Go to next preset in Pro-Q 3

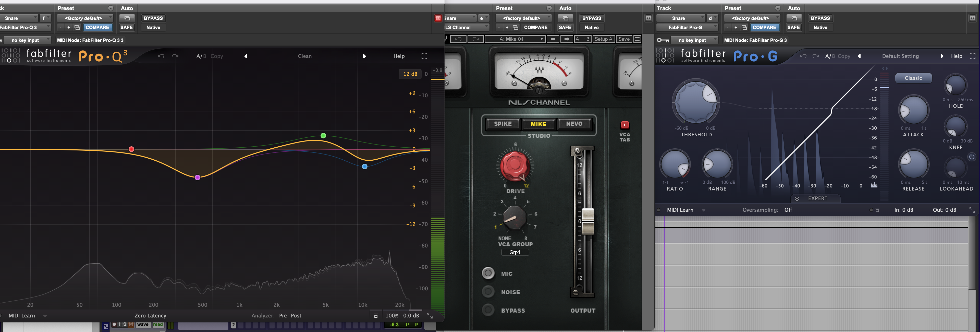[x=364, y=56]
